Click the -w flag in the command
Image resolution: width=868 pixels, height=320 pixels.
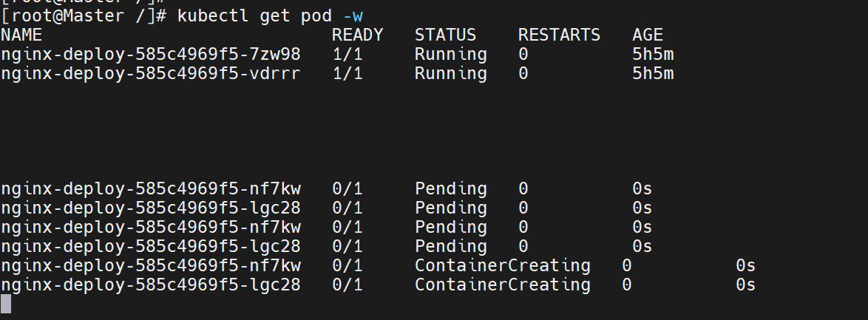(x=353, y=16)
